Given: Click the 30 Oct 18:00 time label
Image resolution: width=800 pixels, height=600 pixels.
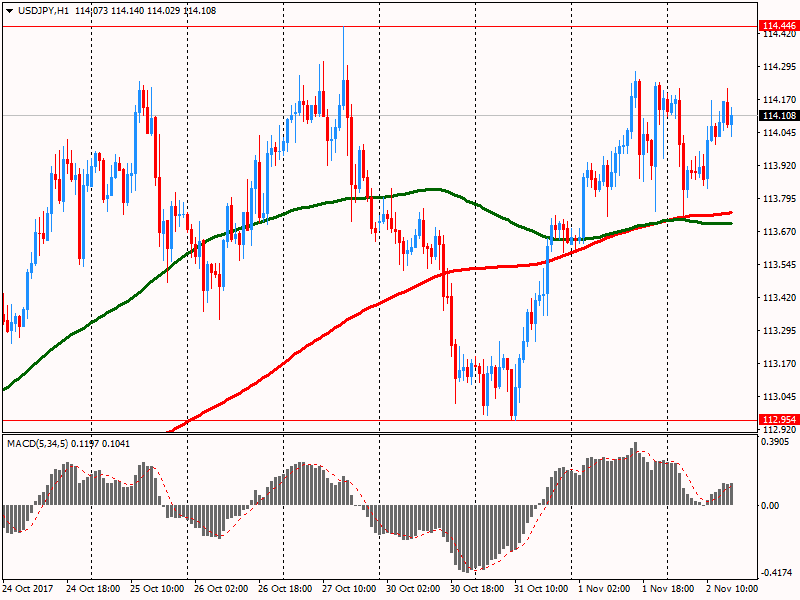Looking at the screenshot, I should pyautogui.click(x=477, y=589).
